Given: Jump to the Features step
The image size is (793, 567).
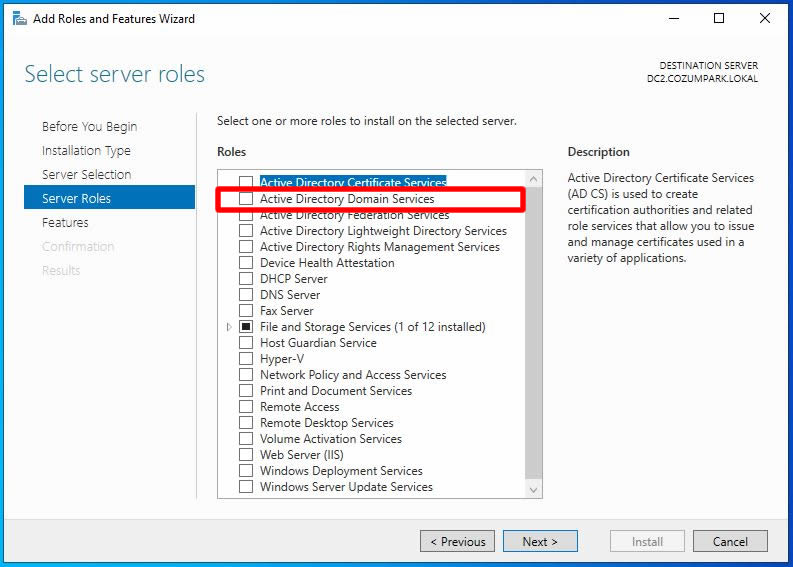Looking at the screenshot, I should 65,223.
